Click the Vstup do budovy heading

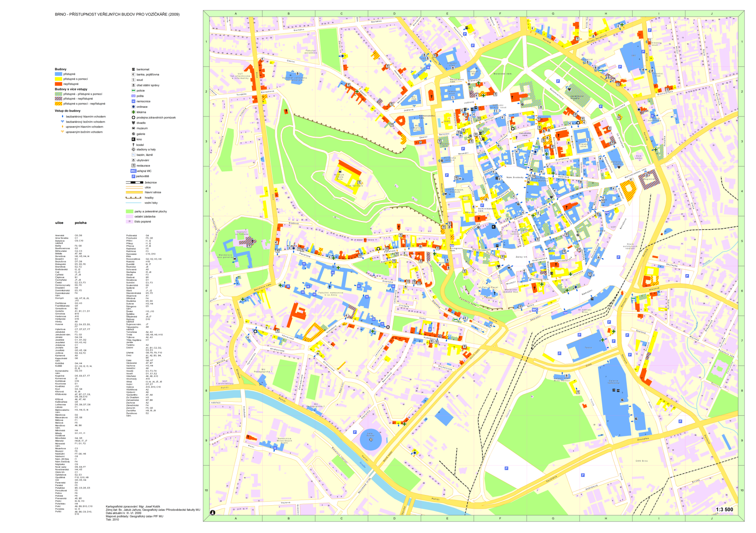point(68,111)
